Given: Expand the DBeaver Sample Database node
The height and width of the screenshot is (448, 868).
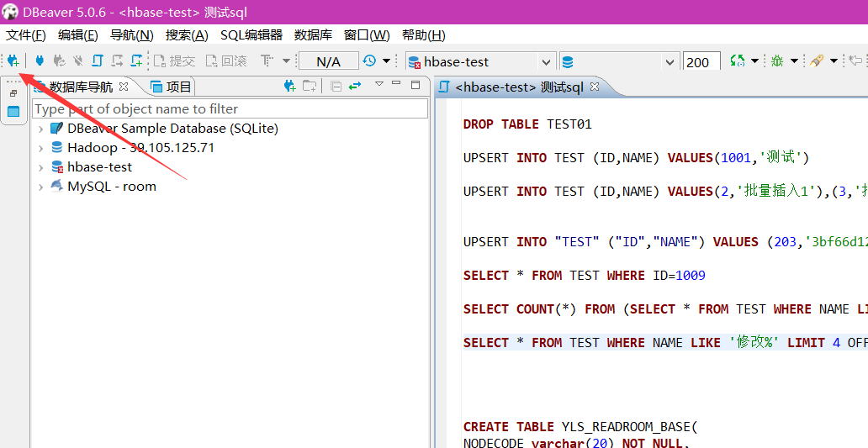Looking at the screenshot, I should [40, 129].
